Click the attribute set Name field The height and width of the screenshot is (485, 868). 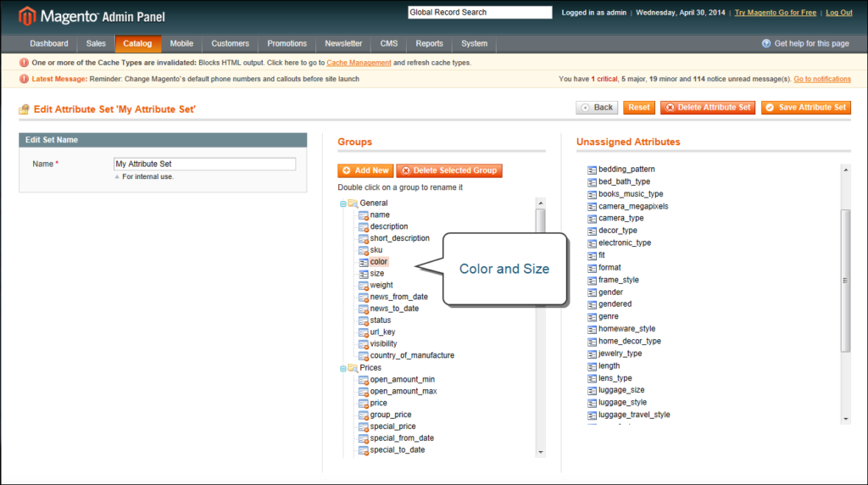click(x=204, y=164)
